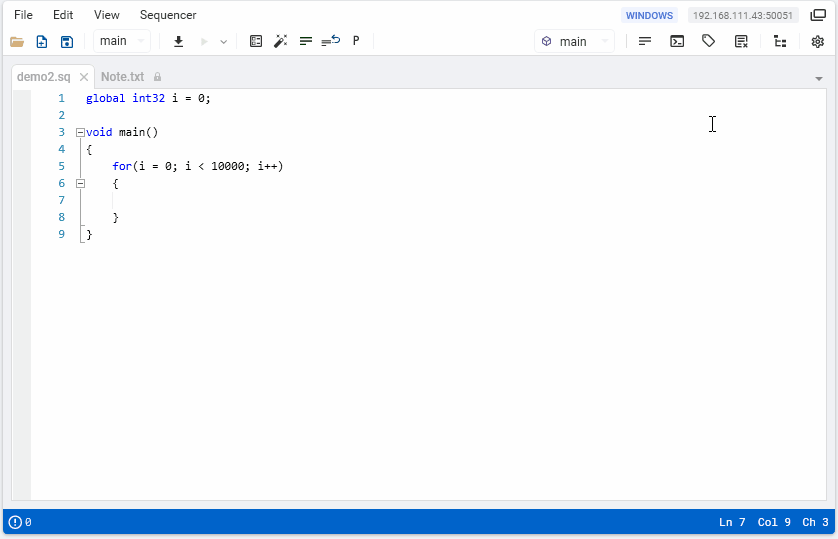Open the File menu

pos(23,15)
